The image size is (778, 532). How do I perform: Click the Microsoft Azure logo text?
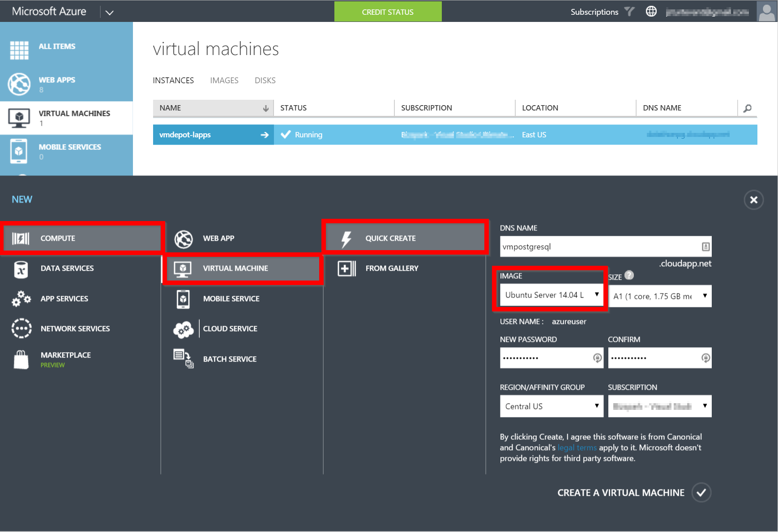click(49, 11)
